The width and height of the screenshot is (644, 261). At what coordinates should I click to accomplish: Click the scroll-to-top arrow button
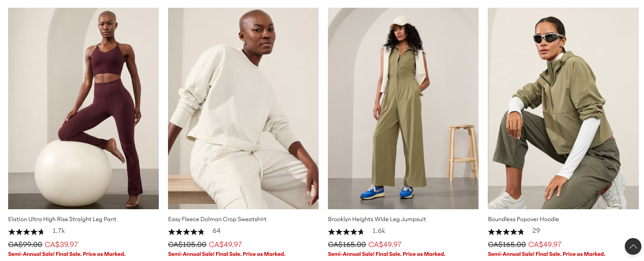pyautogui.click(x=633, y=246)
